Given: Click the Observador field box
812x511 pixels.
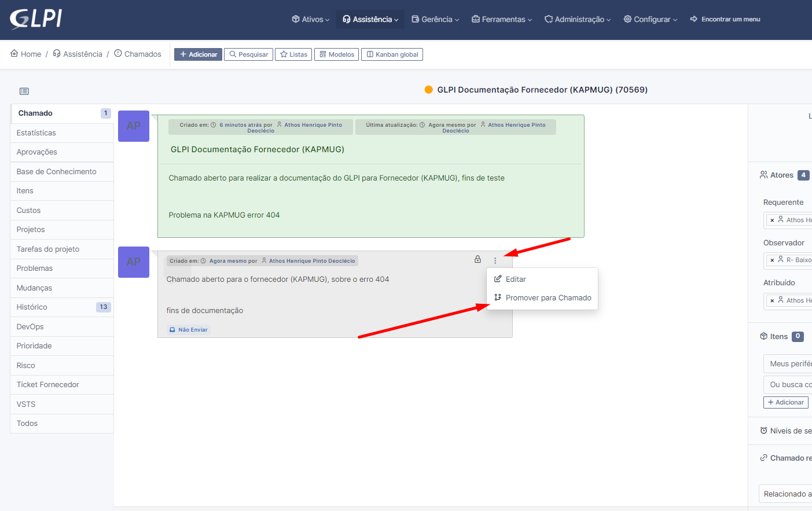Looking at the screenshot, I should (x=788, y=260).
